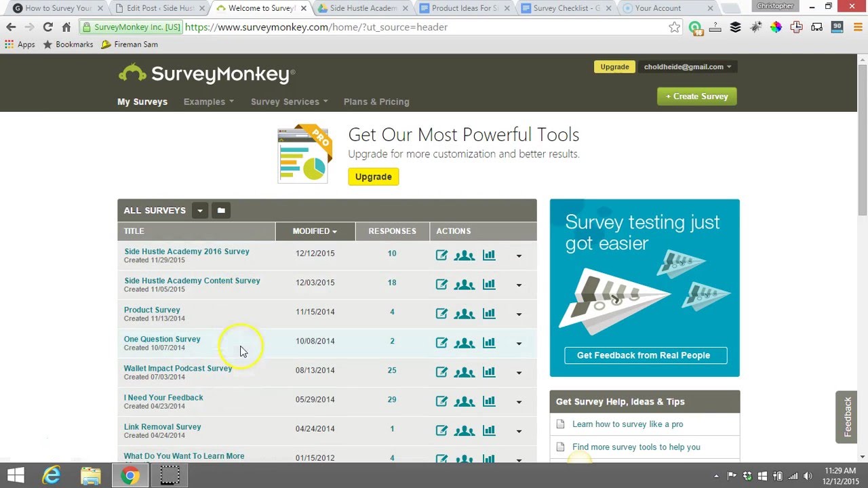
Task: Switch to the Survey Checklist browser tab
Action: (x=565, y=8)
